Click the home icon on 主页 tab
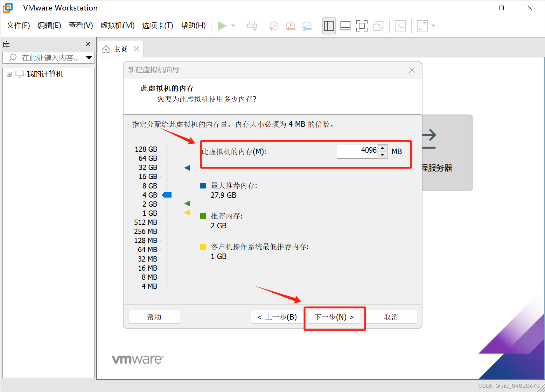This screenshot has width=545, height=392. (x=106, y=49)
